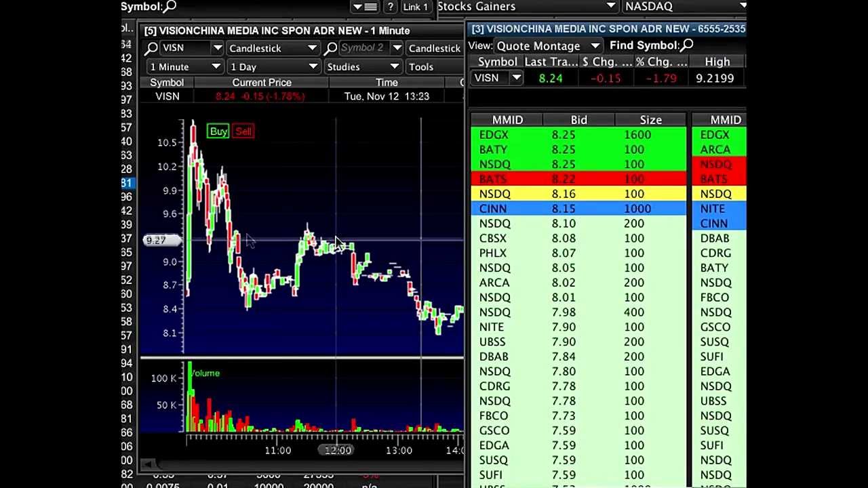Open the 1 Minute interval dropdown

point(184,66)
